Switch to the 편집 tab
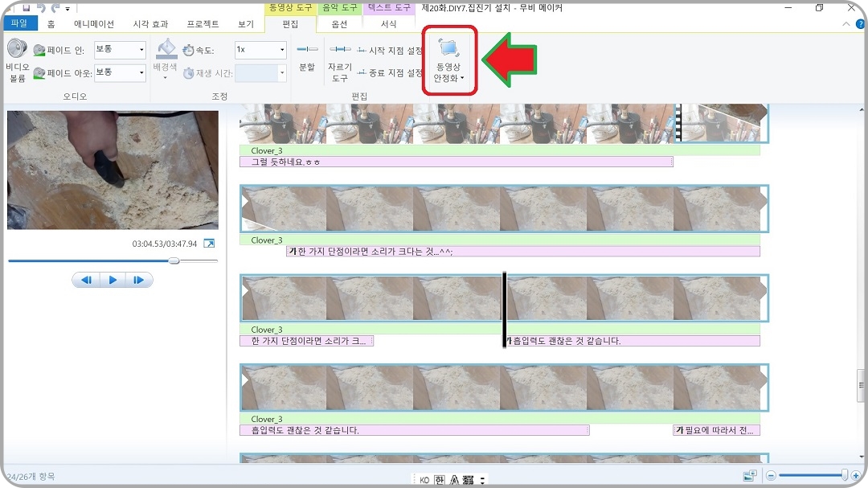This screenshot has width=868, height=488. click(291, 24)
